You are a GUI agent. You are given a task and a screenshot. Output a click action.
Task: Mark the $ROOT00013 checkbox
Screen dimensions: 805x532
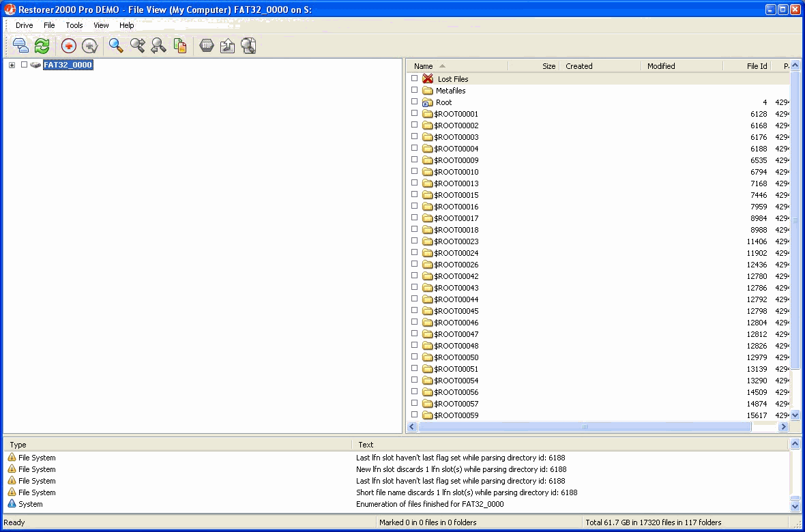point(414,183)
